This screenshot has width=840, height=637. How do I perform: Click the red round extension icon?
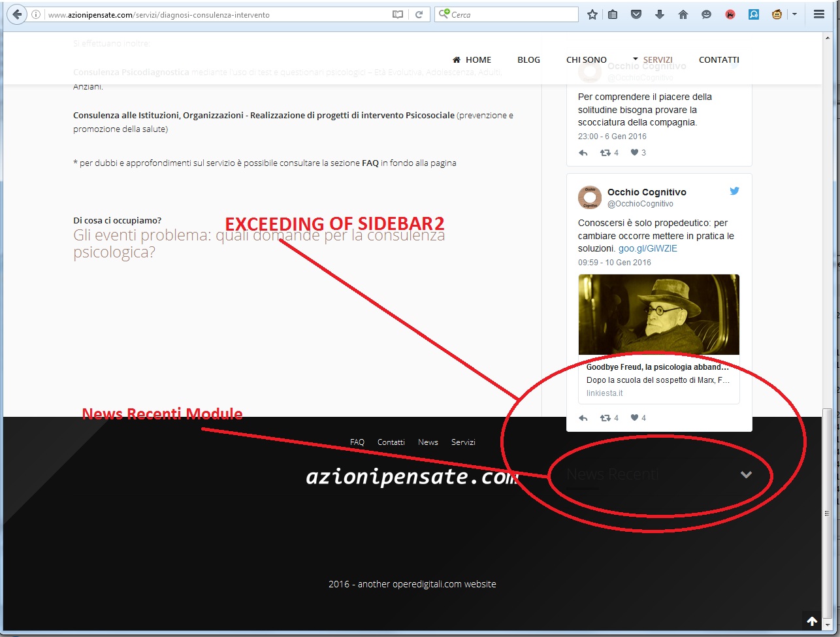click(x=730, y=14)
